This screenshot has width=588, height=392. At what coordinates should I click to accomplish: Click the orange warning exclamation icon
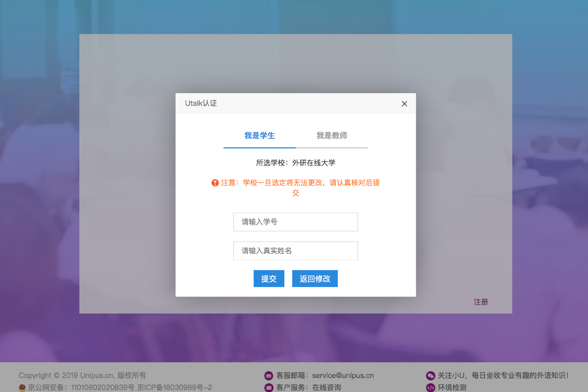(x=215, y=183)
